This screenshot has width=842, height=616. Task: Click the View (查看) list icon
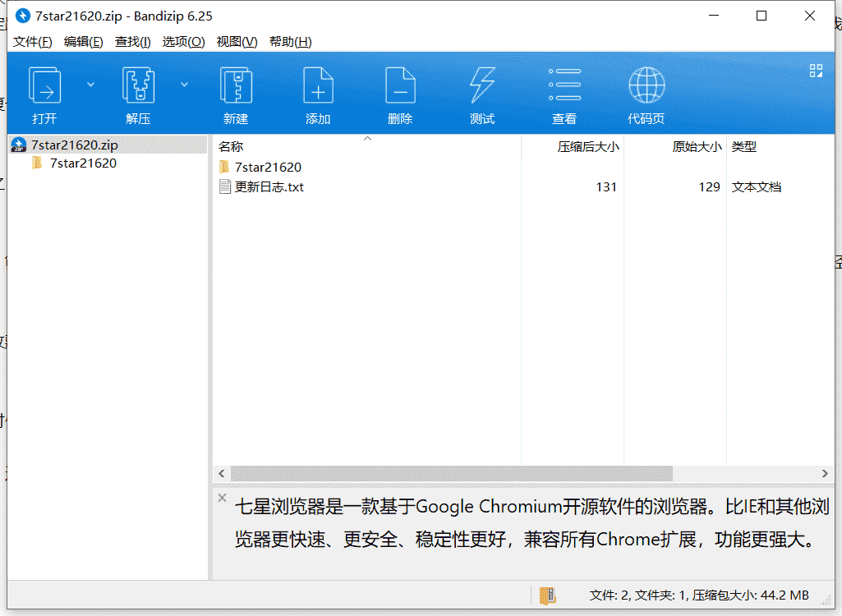coord(564,85)
